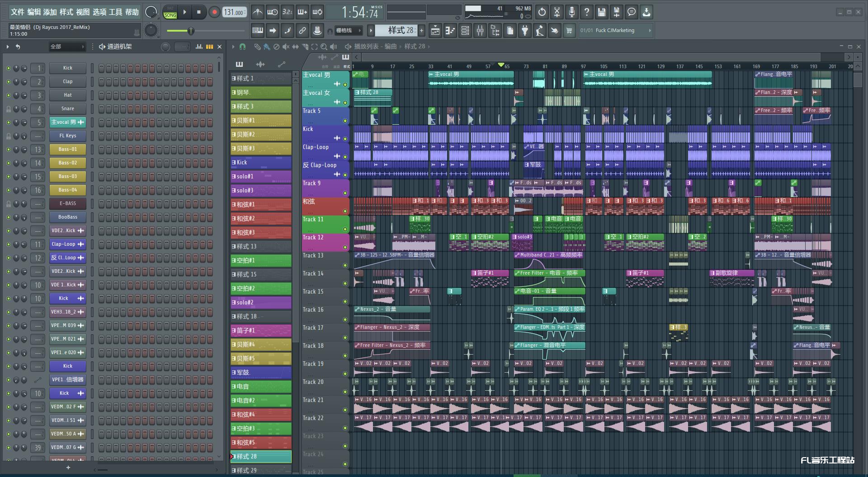The height and width of the screenshot is (477, 868).
Task: Open the 样式 (Patterns) menu
Action: coord(66,12)
